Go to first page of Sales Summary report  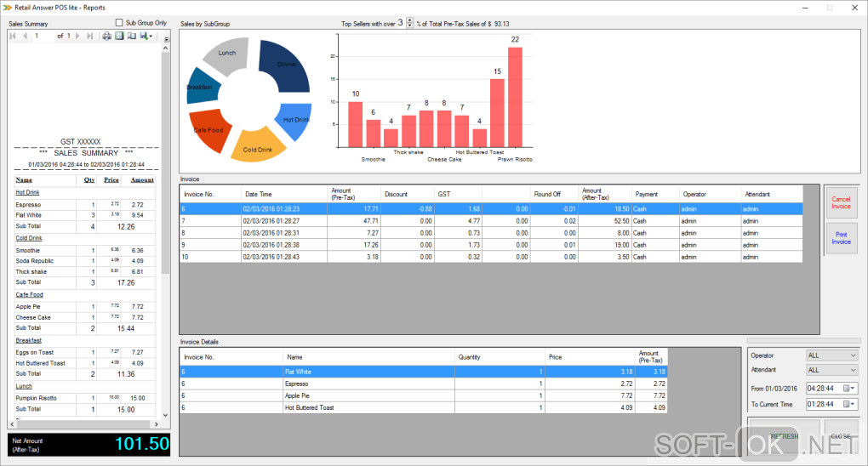click(13, 36)
